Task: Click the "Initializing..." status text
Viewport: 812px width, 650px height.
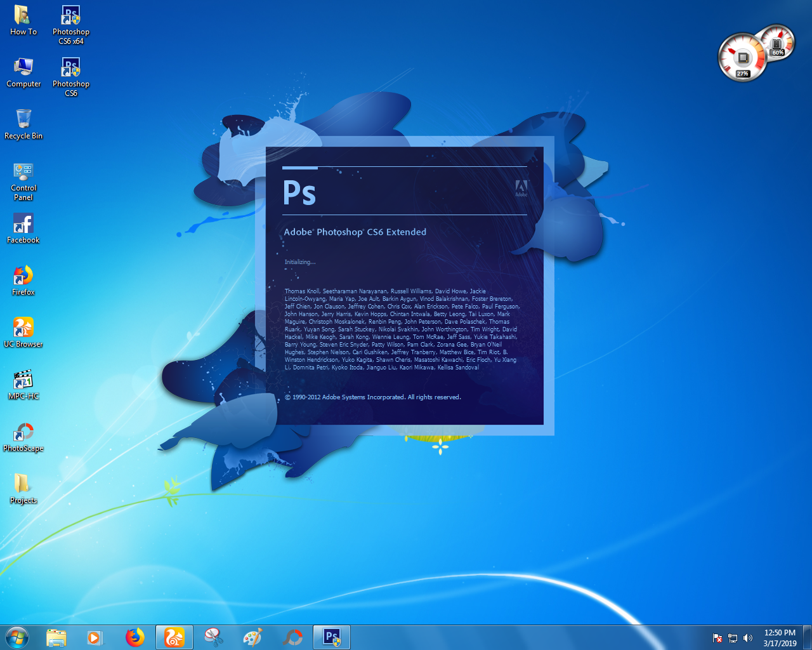Action: pyautogui.click(x=300, y=262)
